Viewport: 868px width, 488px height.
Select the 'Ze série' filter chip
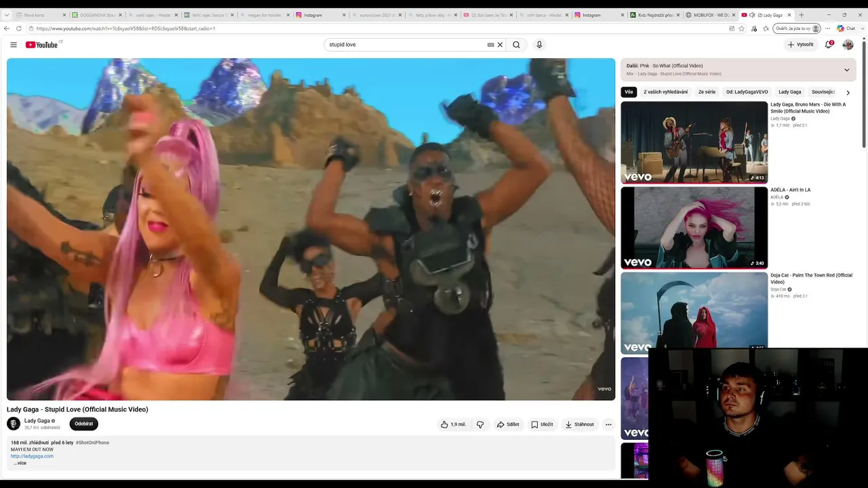click(707, 92)
